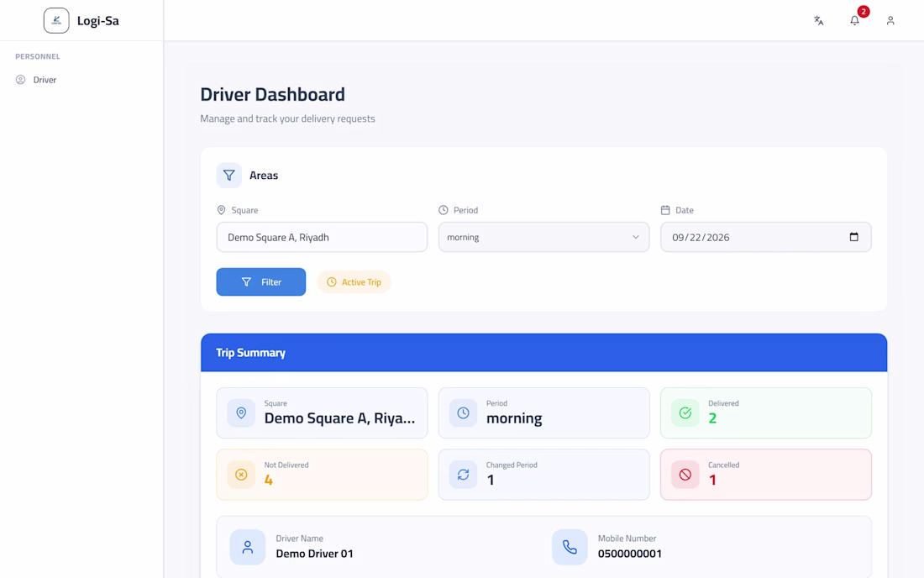Click the pin icon beside Square label
The width and height of the screenshot is (924, 578).
click(x=222, y=210)
